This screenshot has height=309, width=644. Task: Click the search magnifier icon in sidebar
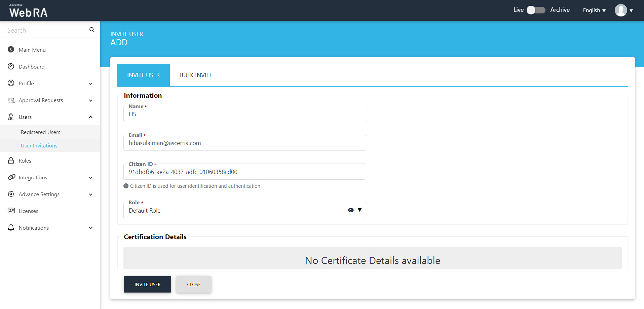point(92,30)
